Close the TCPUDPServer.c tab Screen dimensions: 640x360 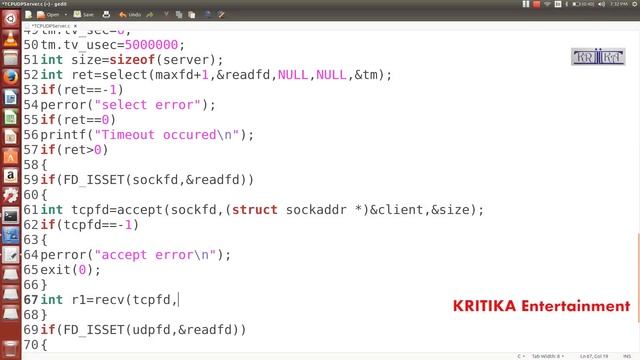tap(76, 26)
